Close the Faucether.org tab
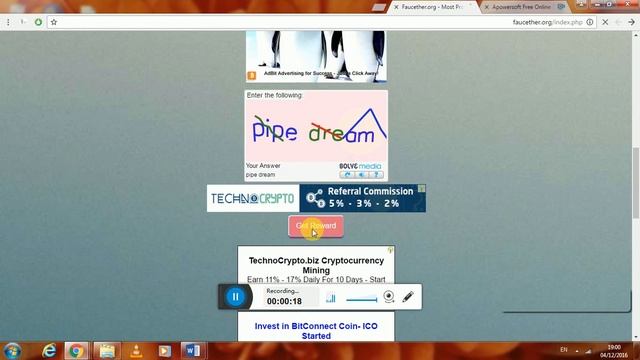 tap(396, 7)
